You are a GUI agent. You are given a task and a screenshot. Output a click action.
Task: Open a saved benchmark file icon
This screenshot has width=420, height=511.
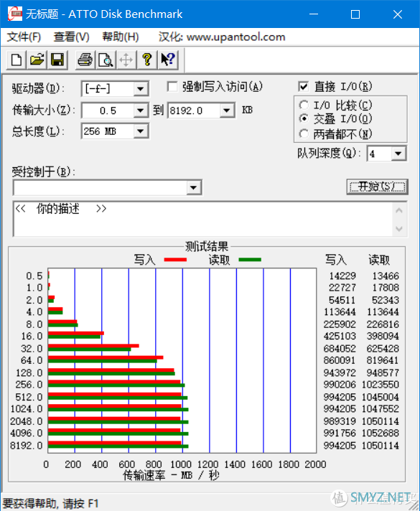click(37, 60)
